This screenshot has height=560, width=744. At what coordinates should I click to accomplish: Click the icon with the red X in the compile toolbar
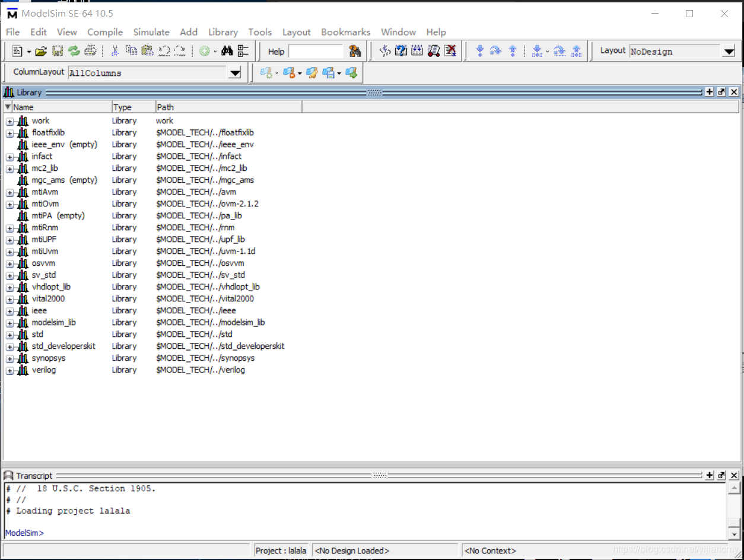tap(450, 52)
